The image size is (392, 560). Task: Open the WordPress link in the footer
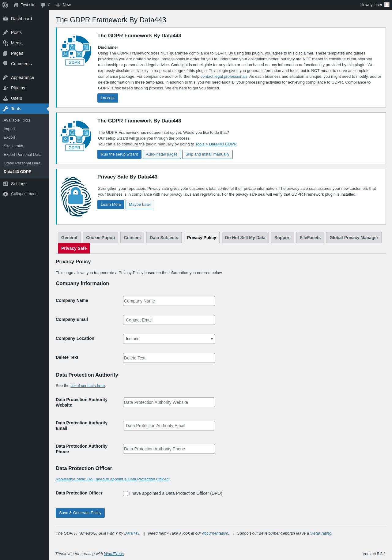[114, 554]
